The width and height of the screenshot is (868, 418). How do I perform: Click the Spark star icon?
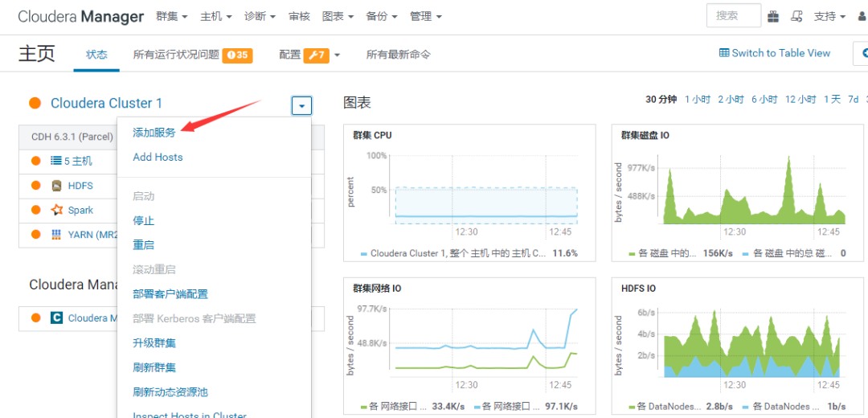(x=56, y=210)
